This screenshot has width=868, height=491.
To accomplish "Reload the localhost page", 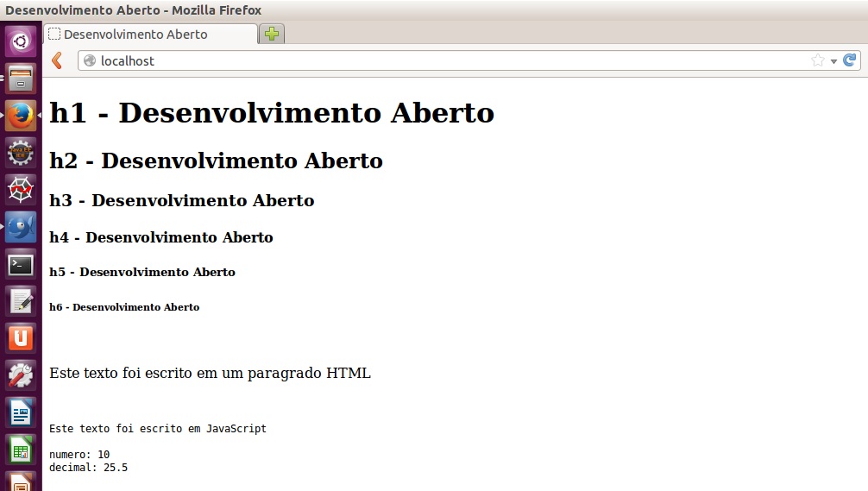I will [x=850, y=60].
